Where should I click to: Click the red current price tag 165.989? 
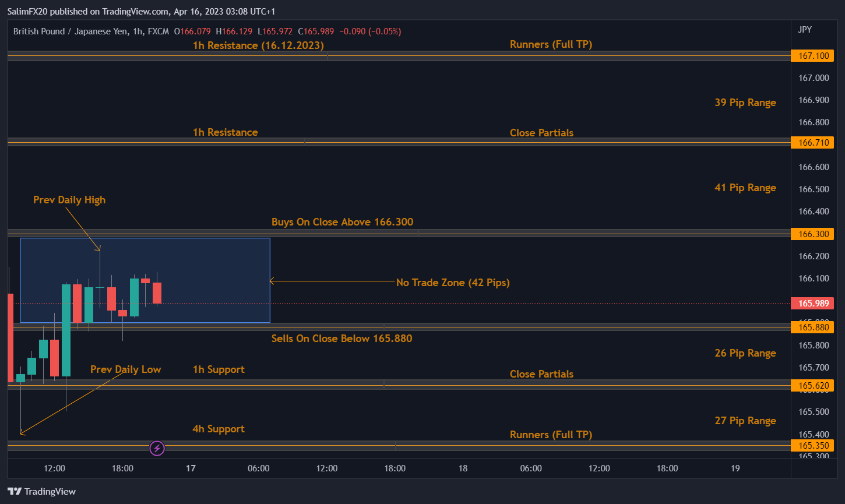[x=812, y=304]
